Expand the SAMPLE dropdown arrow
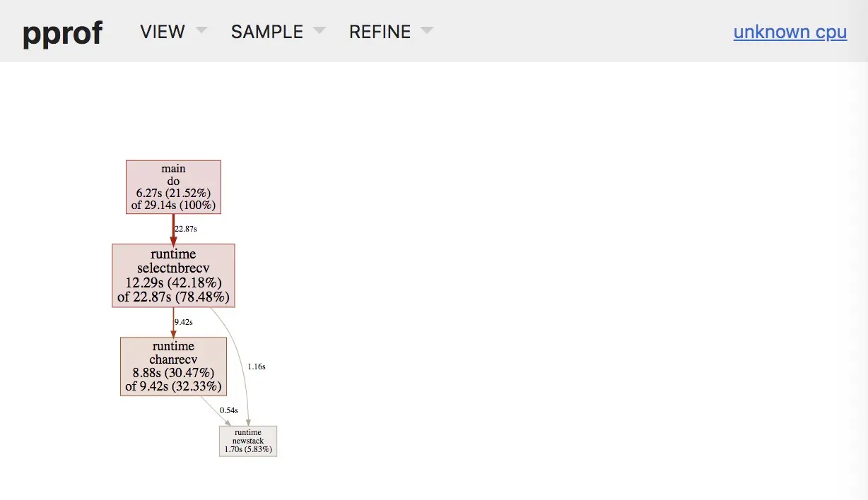Image resolution: width=868 pixels, height=500 pixels. (x=319, y=30)
